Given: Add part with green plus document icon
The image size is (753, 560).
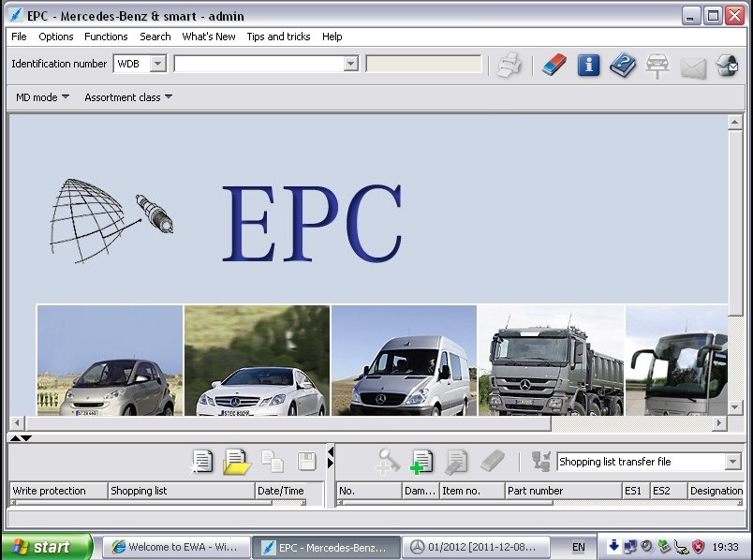Looking at the screenshot, I should [x=421, y=462].
